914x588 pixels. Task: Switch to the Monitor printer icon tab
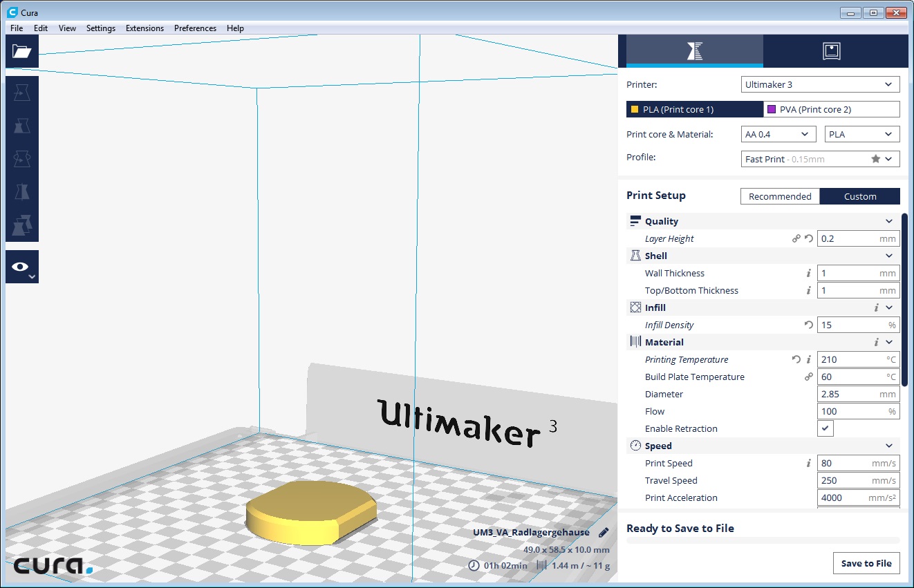[x=831, y=51]
